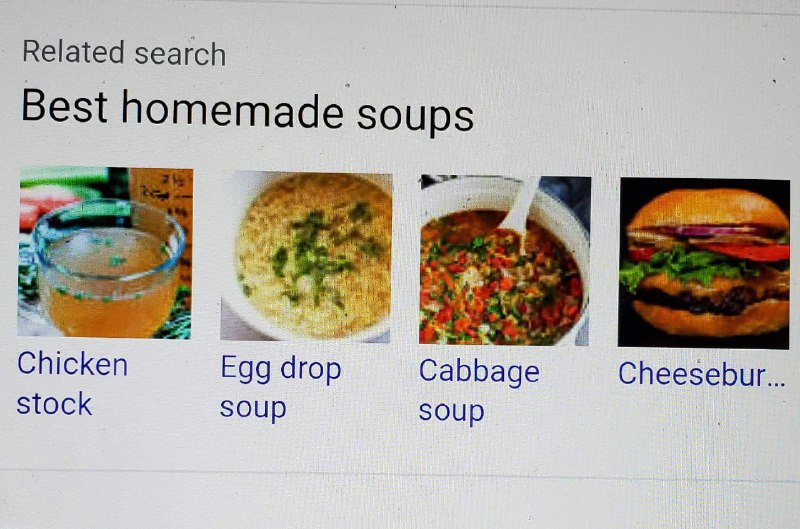This screenshot has height=529, width=800.
Task: Follow the Cabbage soup text link
Action: click(479, 391)
